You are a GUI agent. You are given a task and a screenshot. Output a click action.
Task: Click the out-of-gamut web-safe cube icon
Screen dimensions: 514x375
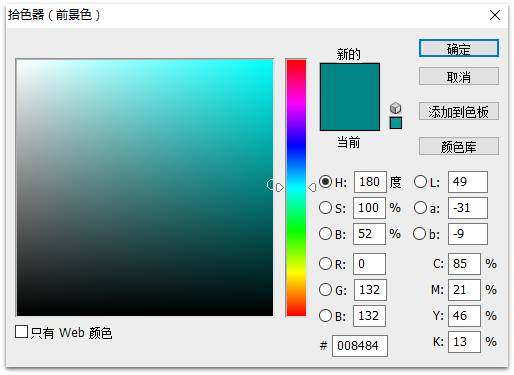click(x=395, y=108)
